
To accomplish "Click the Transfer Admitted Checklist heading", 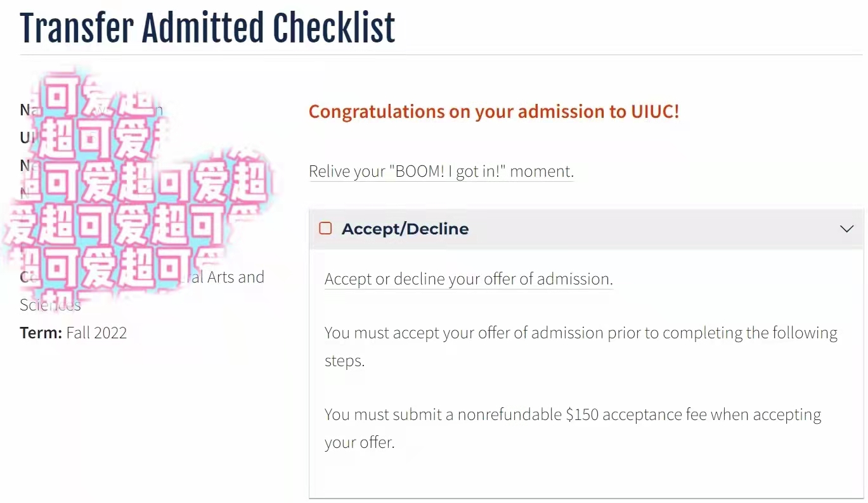I will pyautogui.click(x=207, y=28).
